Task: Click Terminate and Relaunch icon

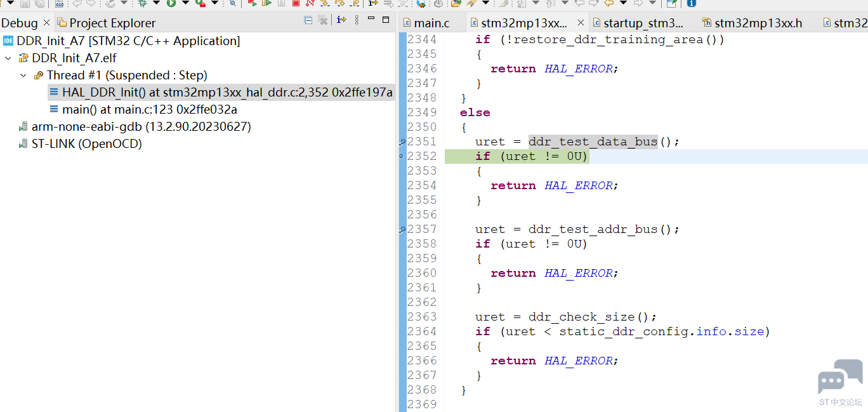Action: point(252,3)
